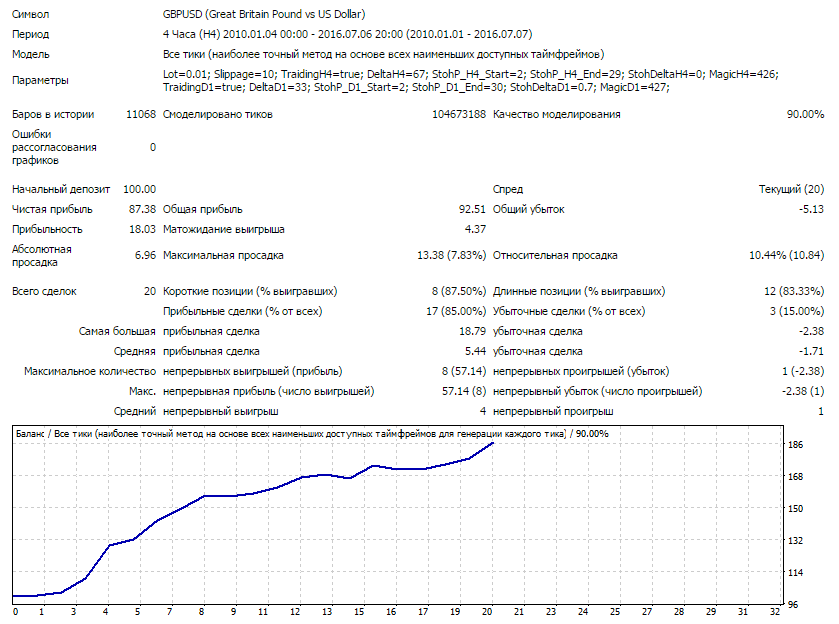Click the trade number 13 on the chart's horizontal axis

point(327,612)
